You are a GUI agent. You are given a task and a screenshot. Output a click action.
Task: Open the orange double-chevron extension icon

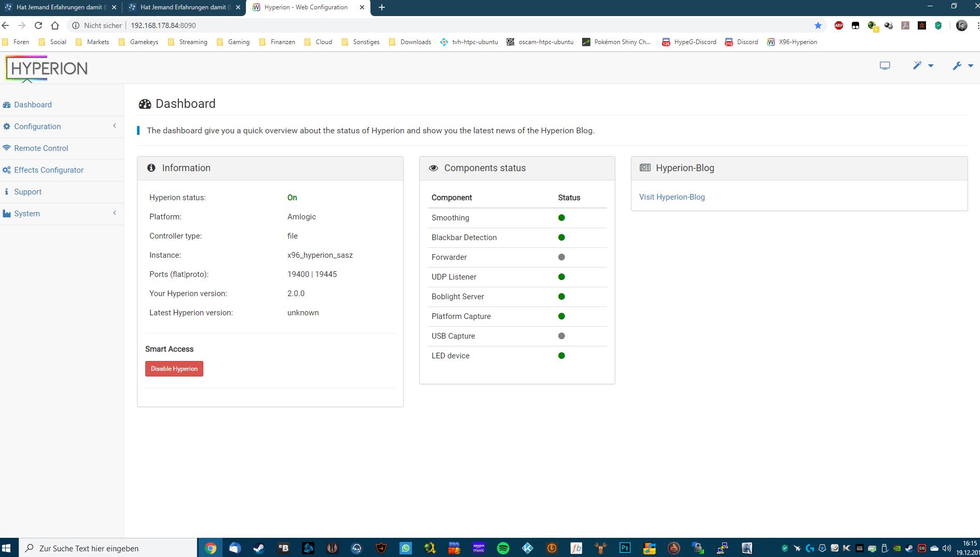point(922,25)
